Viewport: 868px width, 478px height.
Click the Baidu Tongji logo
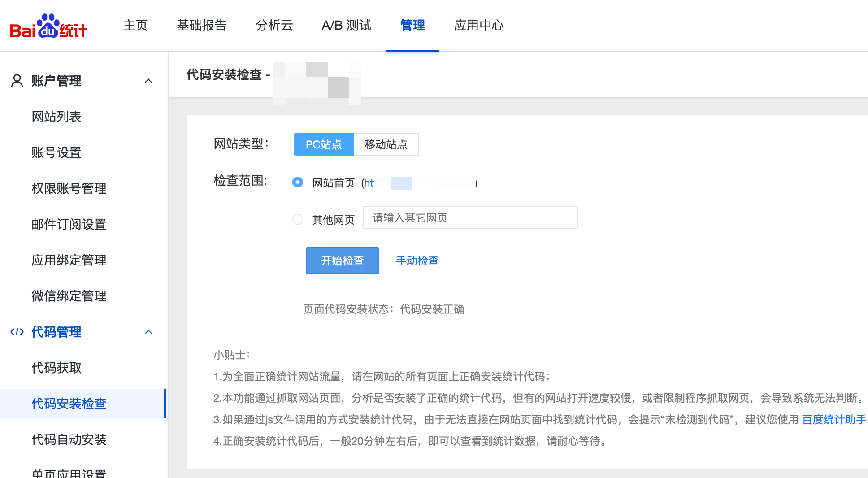click(x=48, y=26)
